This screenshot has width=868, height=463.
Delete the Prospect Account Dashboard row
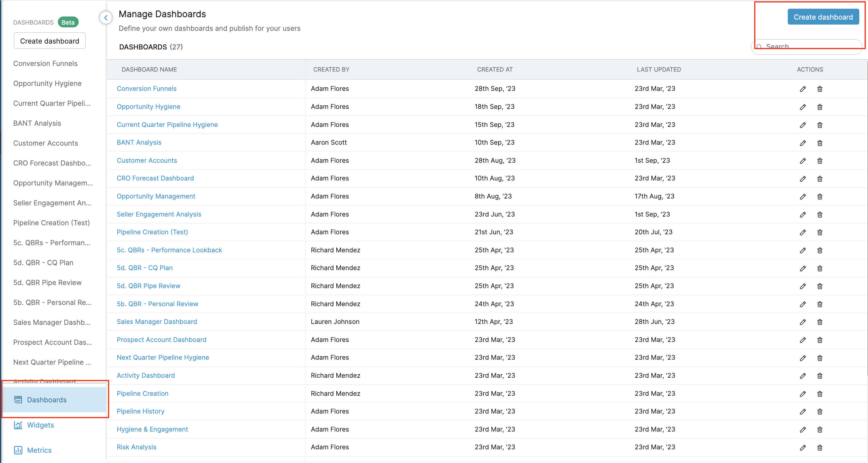[820, 340]
